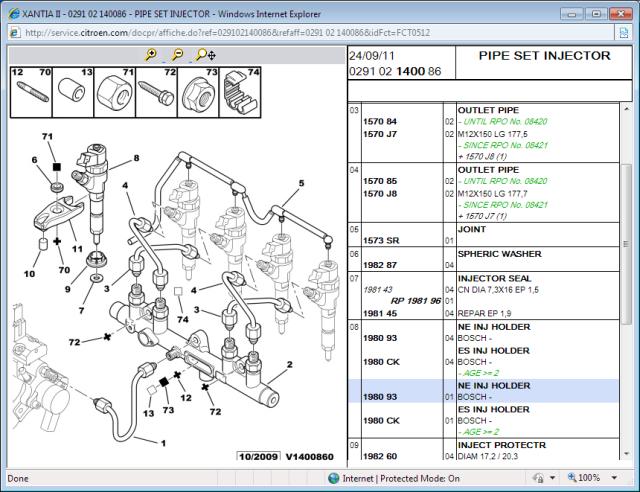The width and height of the screenshot is (640, 492).
Task: Click superseded part number 1981 43
Action: click(x=378, y=289)
